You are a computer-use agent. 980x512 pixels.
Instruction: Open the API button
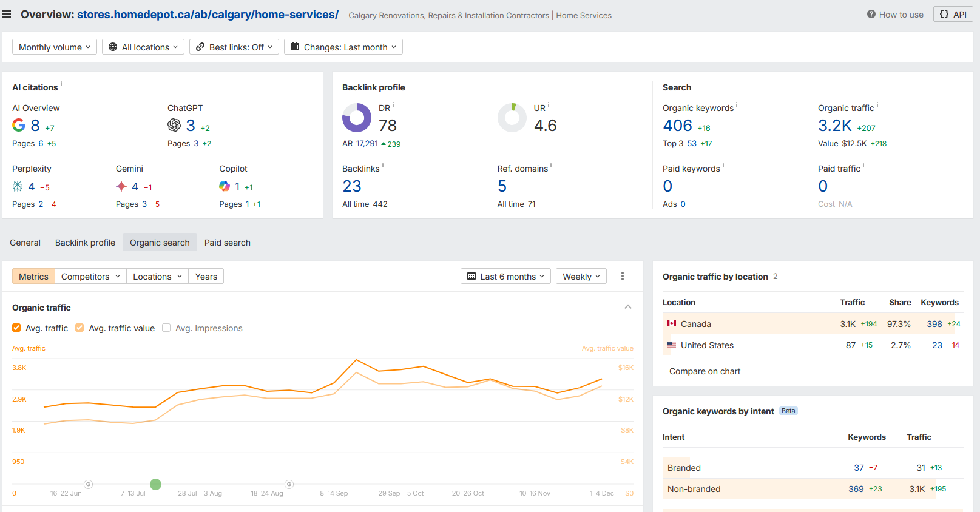click(953, 15)
